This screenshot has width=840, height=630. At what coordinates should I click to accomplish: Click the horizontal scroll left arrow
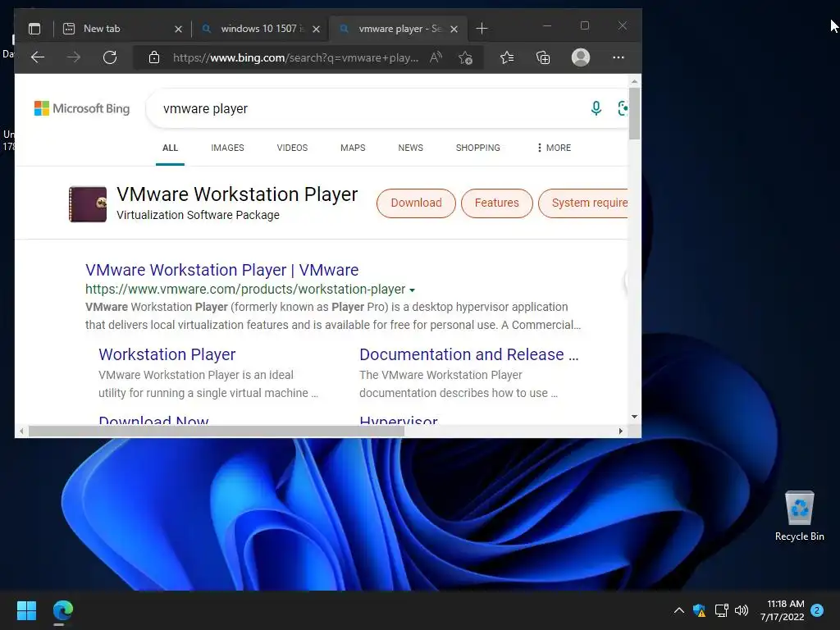pos(21,431)
